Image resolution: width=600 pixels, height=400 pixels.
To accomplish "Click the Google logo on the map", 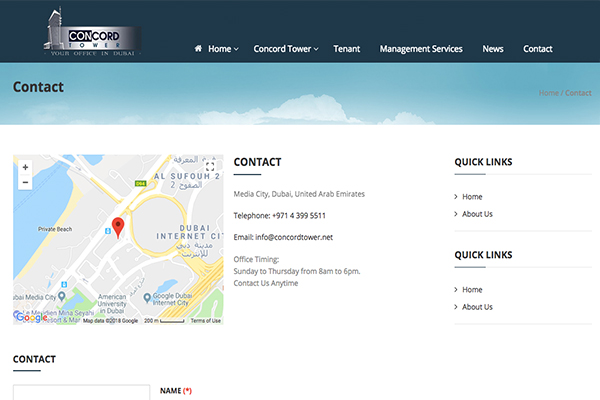I will pyautogui.click(x=30, y=317).
